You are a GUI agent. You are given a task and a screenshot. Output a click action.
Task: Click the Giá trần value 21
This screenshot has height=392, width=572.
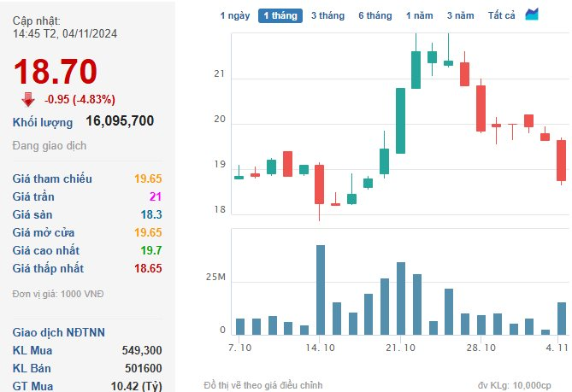(156, 196)
